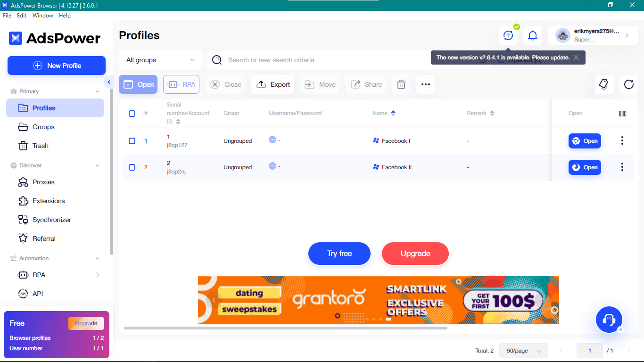This screenshot has height=362, width=644.
Task: Open the Facebook I browser profile
Action: [585, 141]
